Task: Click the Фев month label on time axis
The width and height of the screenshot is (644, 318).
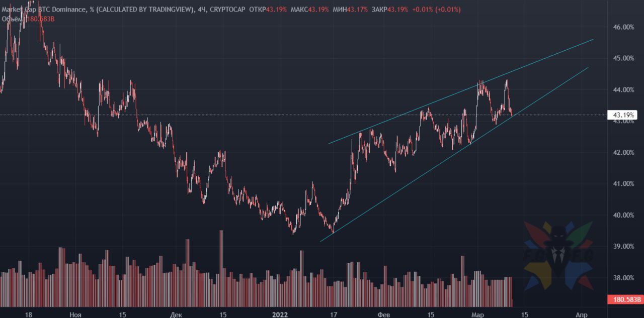Action: tap(383, 314)
